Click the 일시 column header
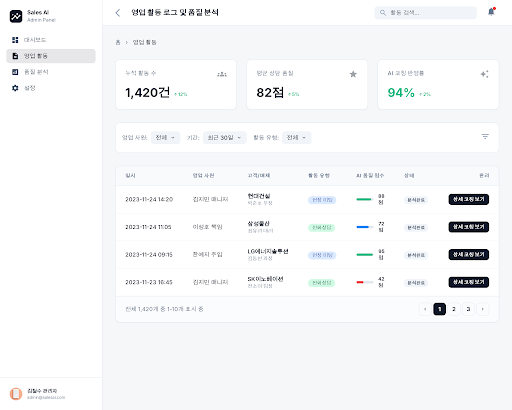 [130, 176]
